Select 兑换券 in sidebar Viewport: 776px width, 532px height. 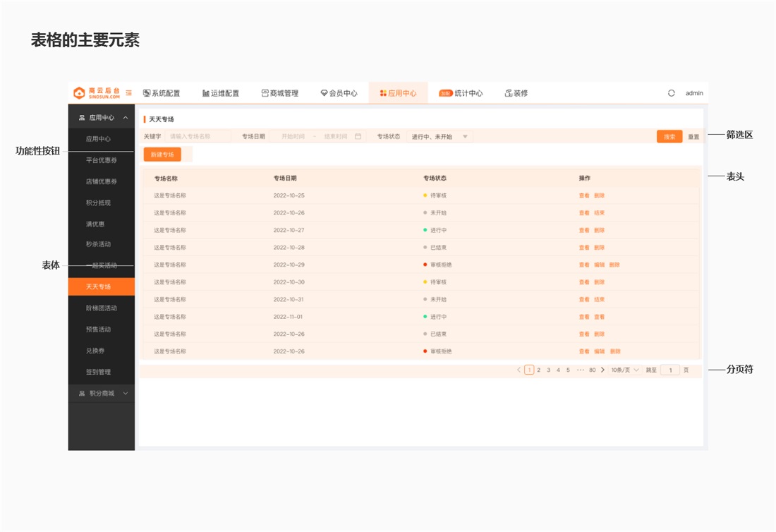click(95, 351)
